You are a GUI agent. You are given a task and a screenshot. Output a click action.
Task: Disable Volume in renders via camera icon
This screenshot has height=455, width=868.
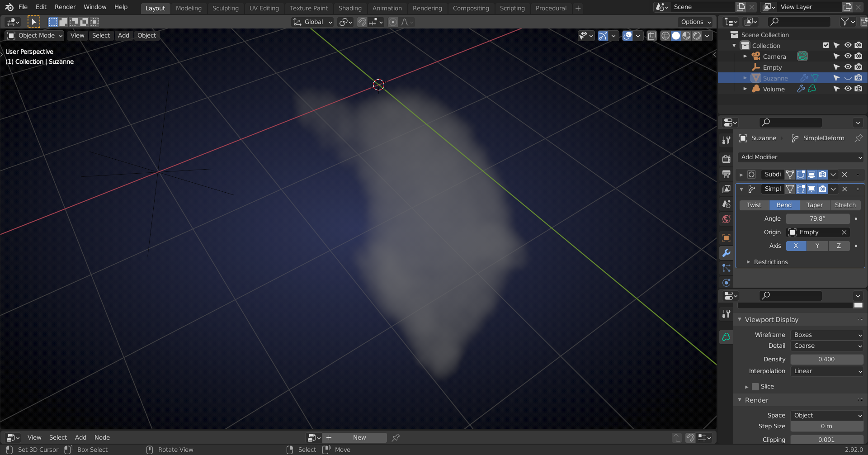[x=859, y=89]
